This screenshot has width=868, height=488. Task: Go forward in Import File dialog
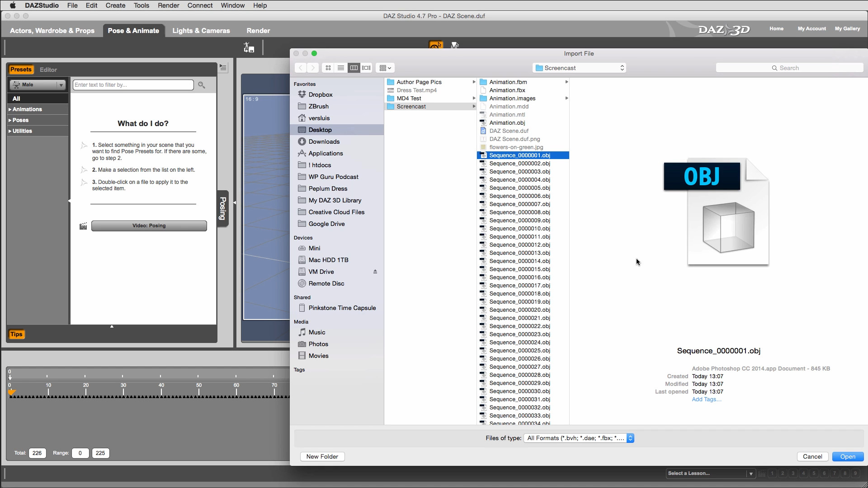tap(313, 68)
